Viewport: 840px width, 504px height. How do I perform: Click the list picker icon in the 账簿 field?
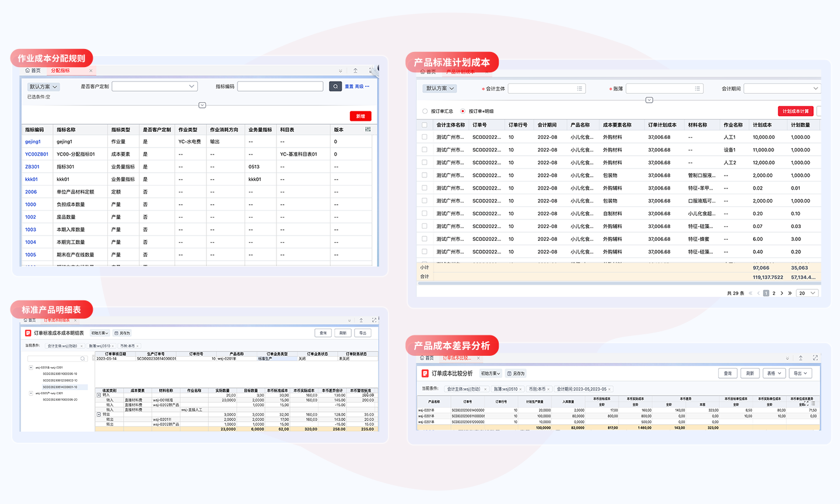pyautogui.click(x=697, y=89)
